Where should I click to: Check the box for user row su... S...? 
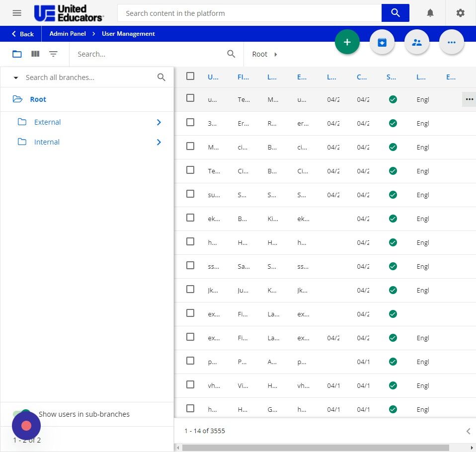(x=190, y=194)
